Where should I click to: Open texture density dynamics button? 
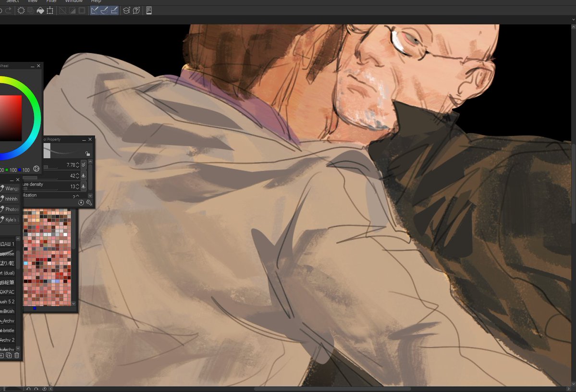point(84,186)
